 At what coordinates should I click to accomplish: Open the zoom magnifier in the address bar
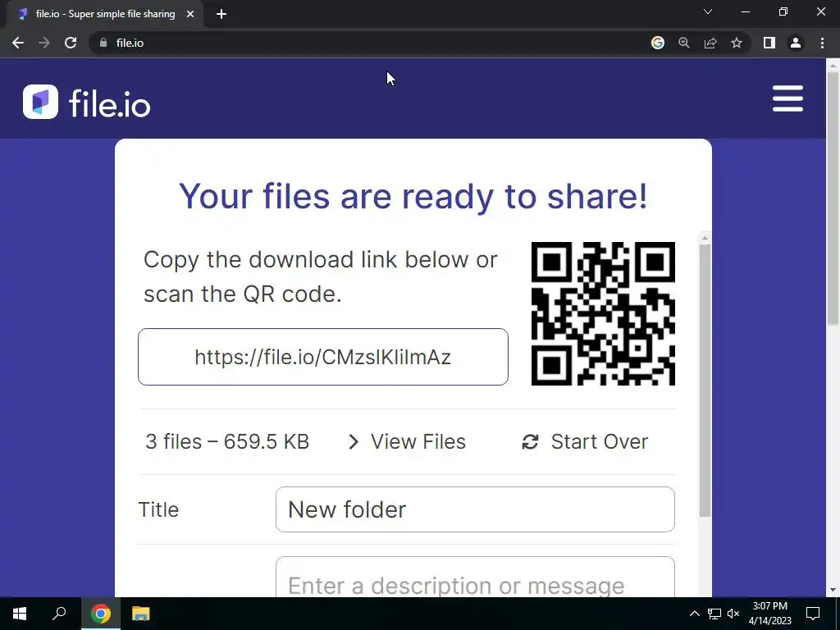pos(684,43)
